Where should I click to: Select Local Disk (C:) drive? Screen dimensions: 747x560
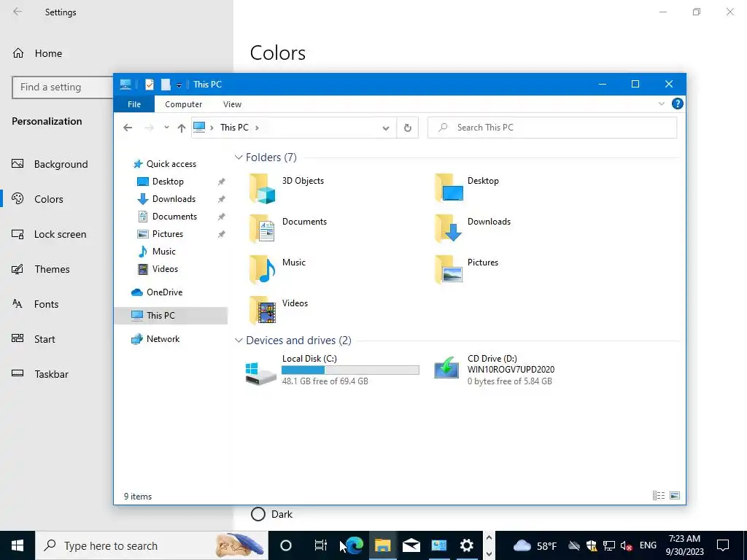point(332,370)
